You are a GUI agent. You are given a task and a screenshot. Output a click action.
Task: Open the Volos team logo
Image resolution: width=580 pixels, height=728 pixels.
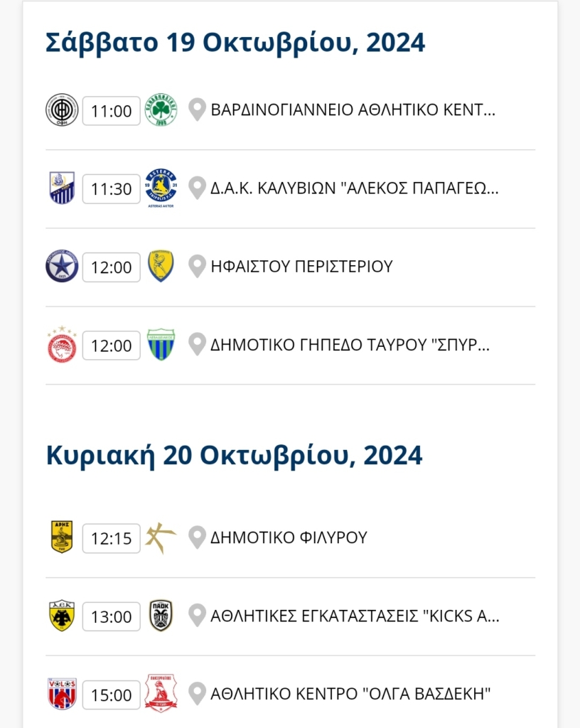pos(62,694)
